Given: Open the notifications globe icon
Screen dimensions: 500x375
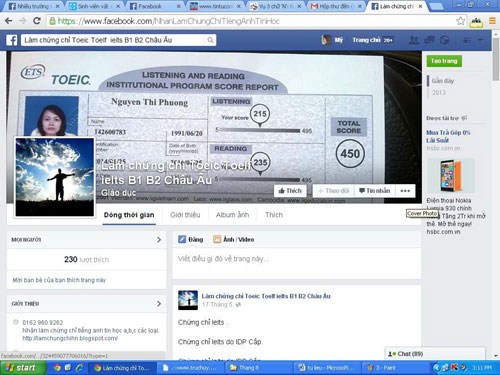Looking at the screenshot, I should tap(444, 40).
